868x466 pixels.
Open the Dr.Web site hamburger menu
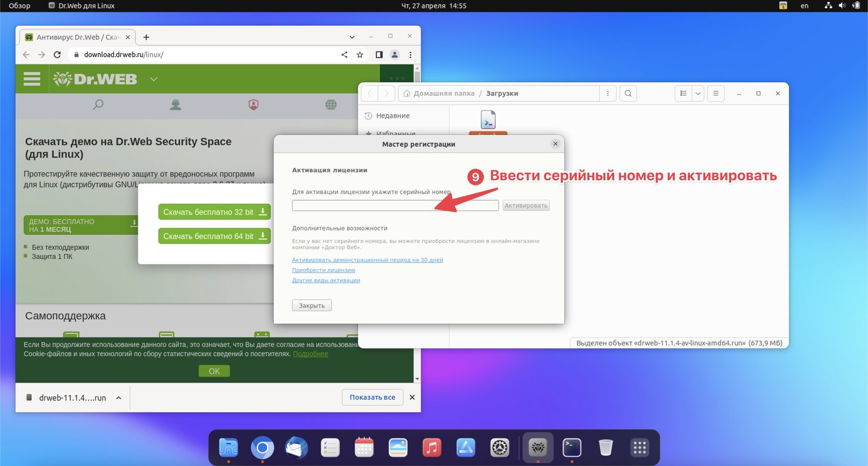tap(32, 79)
